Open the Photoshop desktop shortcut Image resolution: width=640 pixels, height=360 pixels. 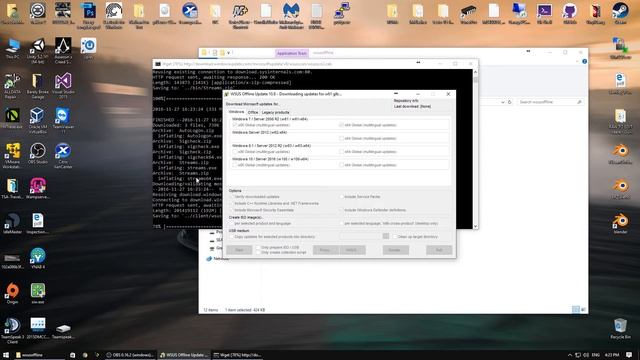coord(89,16)
